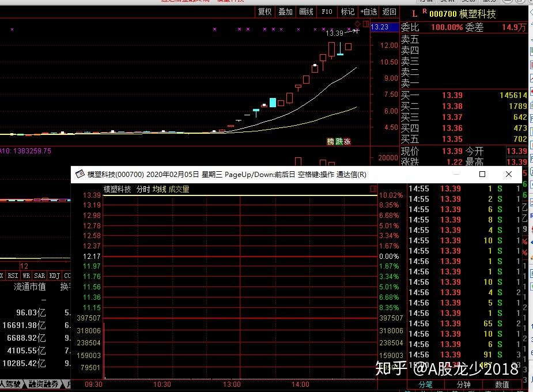Click the 委比 100.00% value

[x=447, y=27]
